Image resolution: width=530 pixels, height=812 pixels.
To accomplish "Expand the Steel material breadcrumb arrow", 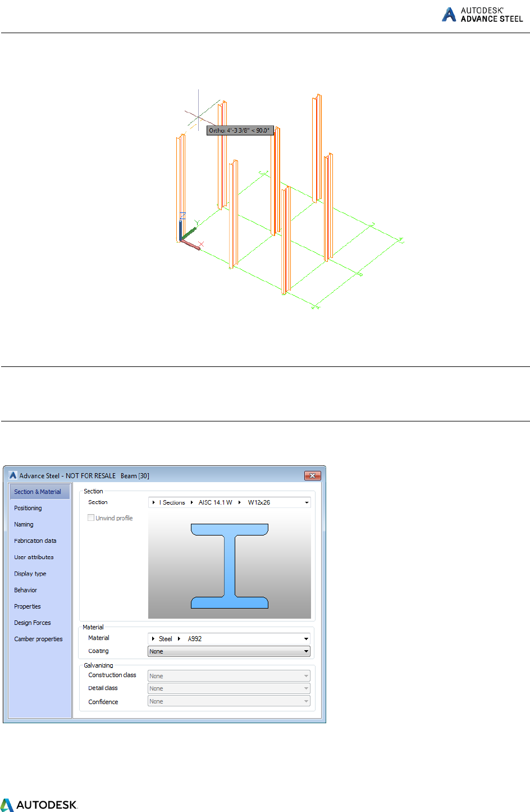I will point(153,638).
